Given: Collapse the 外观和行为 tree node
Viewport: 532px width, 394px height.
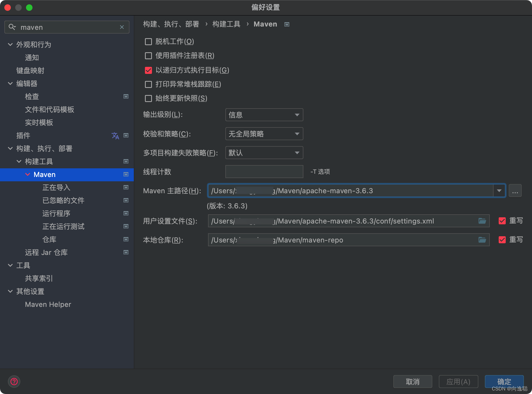Looking at the screenshot, I should pos(10,44).
